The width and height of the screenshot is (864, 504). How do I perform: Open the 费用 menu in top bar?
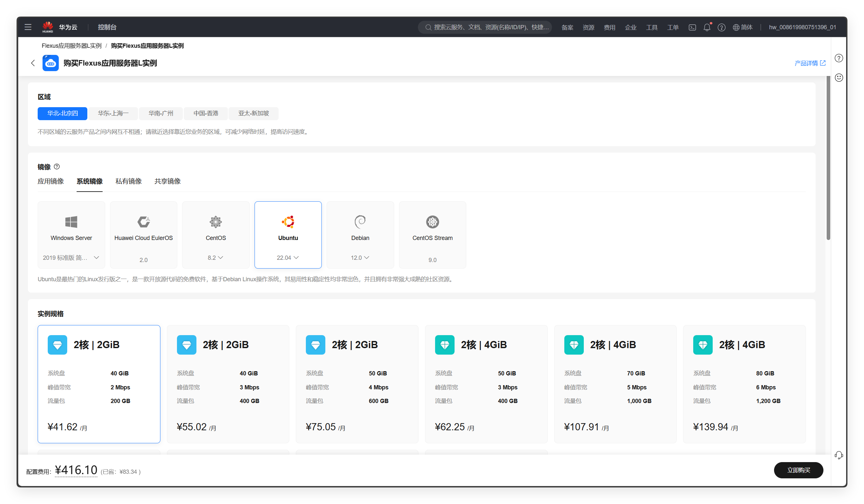(x=609, y=27)
